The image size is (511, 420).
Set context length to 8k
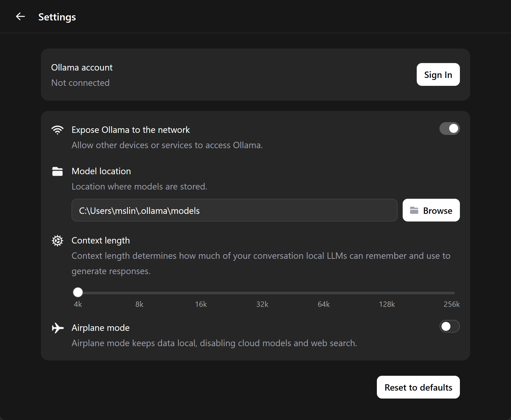tap(140, 293)
